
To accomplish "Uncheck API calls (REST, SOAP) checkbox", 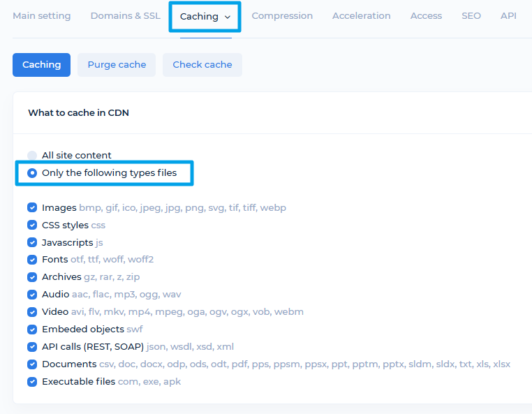I will point(32,347).
